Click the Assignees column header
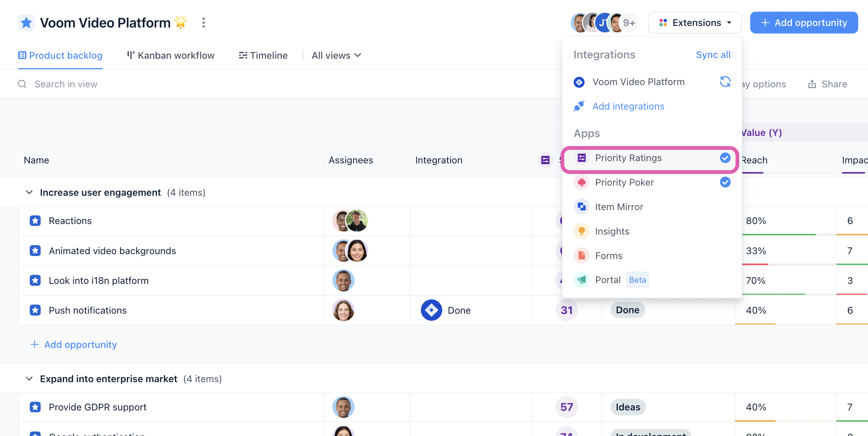 [x=351, y=160]
